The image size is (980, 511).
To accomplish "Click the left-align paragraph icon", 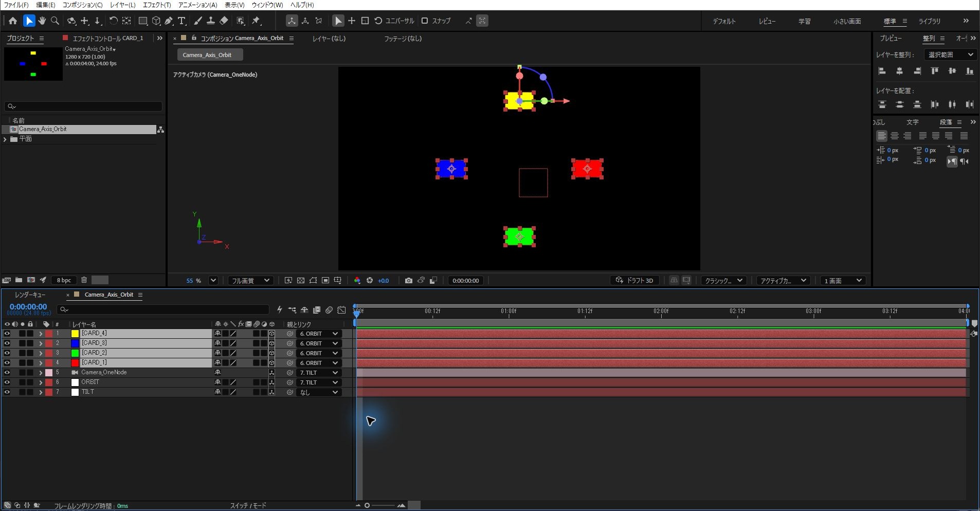I will tap(882, 136).
